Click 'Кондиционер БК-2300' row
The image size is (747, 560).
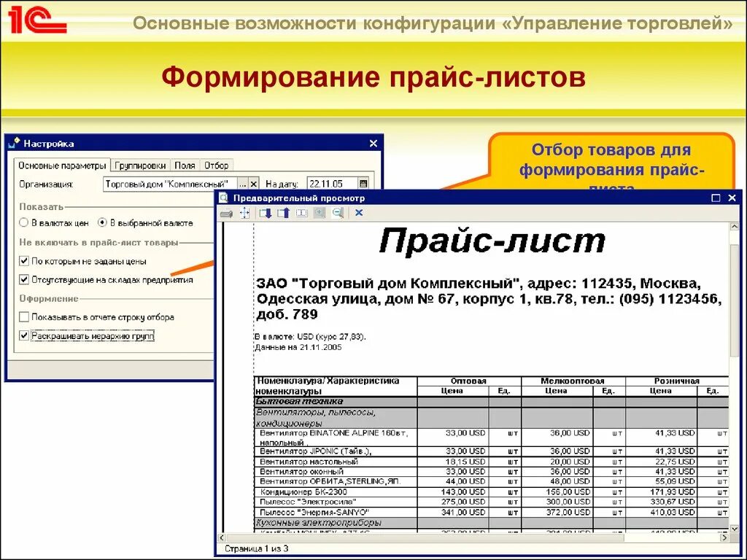(x=491, y=492)
